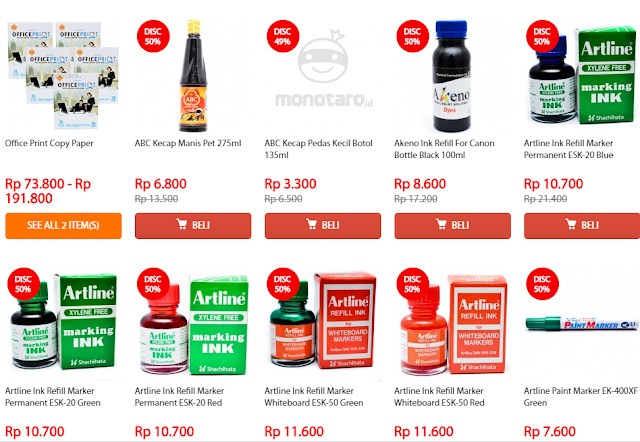This screenshot has width=640, height=442.
Task: Select the green Paint Marker pen image
Action: point(582,324)
